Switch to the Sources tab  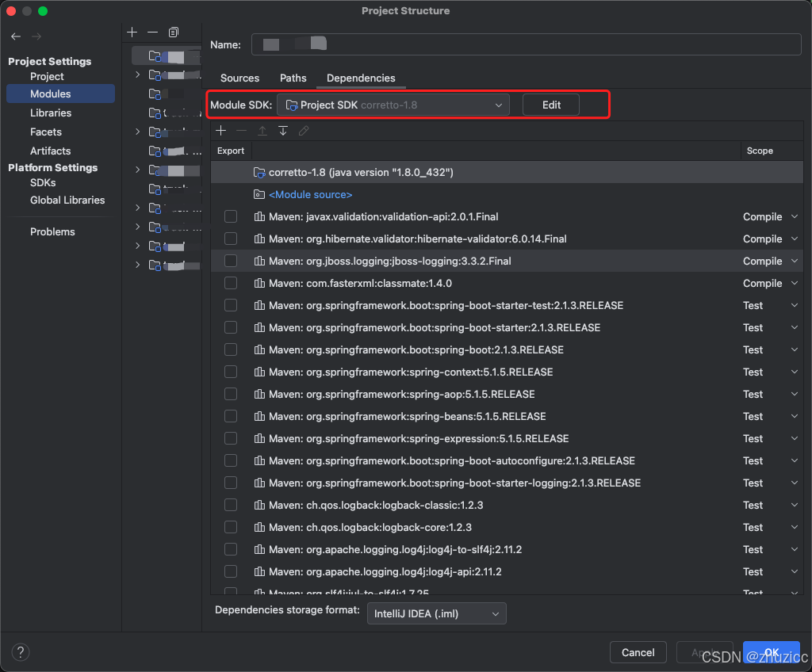(x=239, y=78)
